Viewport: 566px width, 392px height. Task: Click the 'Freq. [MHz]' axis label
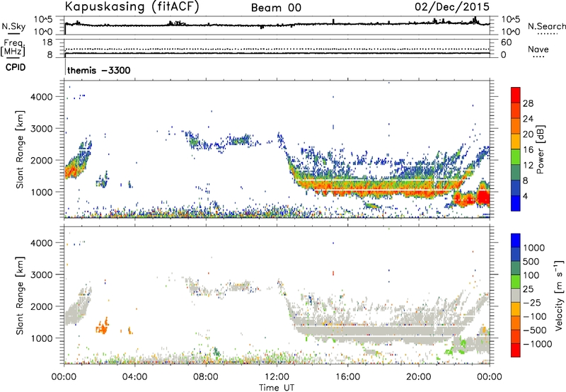click(13, 47)
